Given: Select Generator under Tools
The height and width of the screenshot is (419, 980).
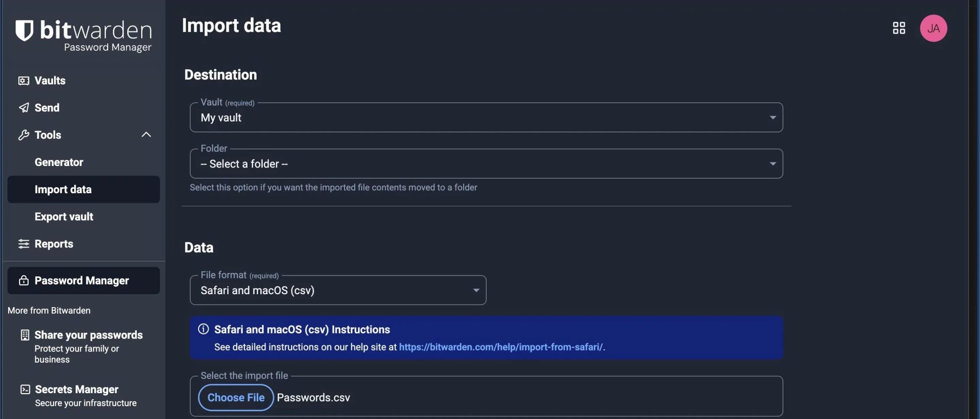Looking at the screenshot, I should click(x=59, y=162).
